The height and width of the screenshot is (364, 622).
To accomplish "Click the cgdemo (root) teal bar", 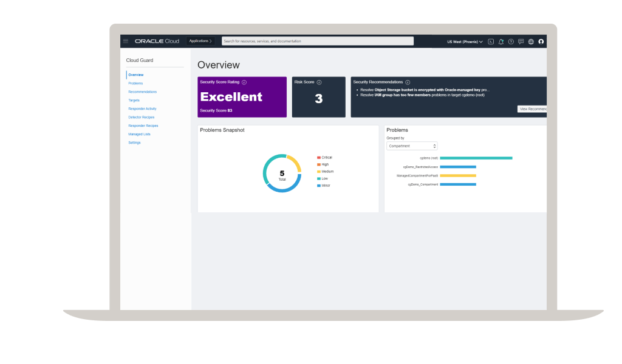I will pos(476,158).
